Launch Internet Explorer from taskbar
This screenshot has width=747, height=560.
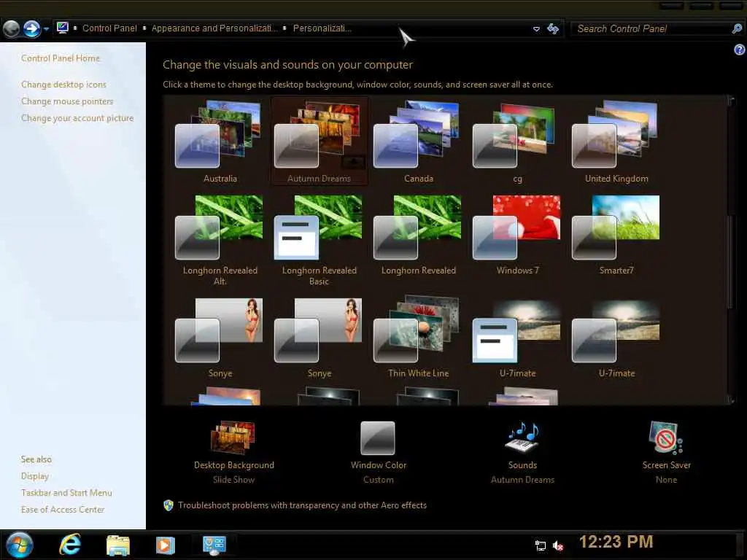click(70, 545)
